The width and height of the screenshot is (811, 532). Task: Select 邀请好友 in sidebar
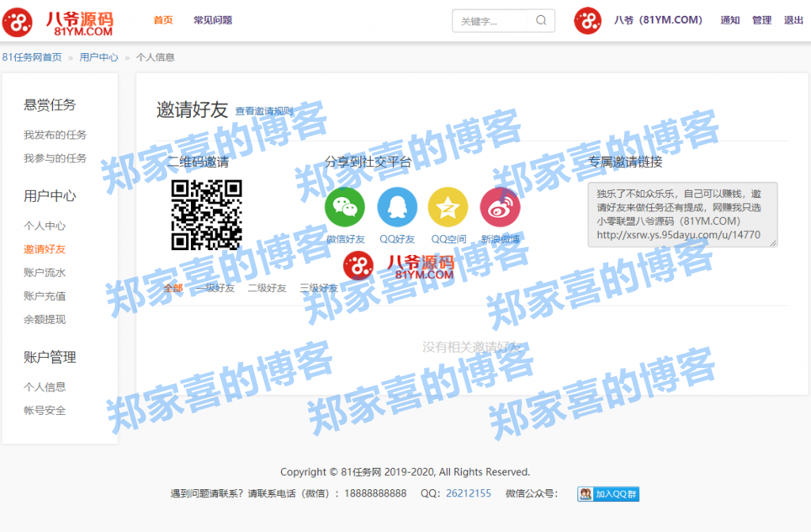(44, 249)
